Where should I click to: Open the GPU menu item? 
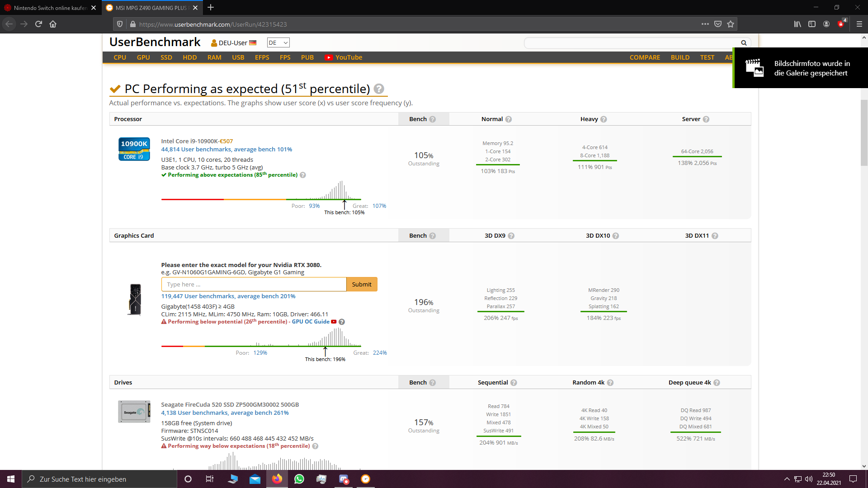coord(143,57)
